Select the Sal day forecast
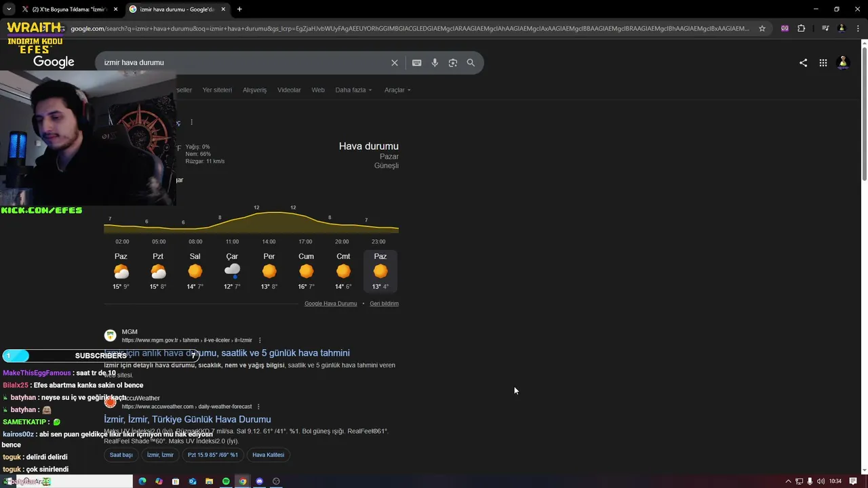The height and width of the screenshot is (488, 868). point(195,271)
